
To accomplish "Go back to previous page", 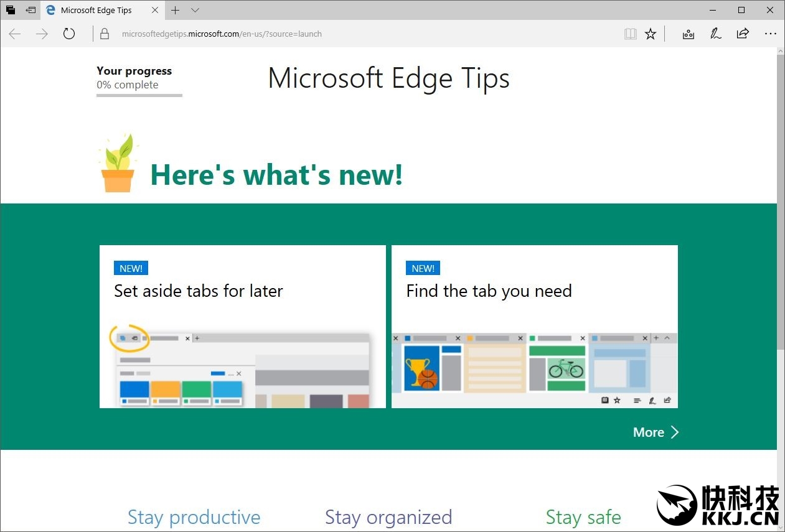I will 15,34.
